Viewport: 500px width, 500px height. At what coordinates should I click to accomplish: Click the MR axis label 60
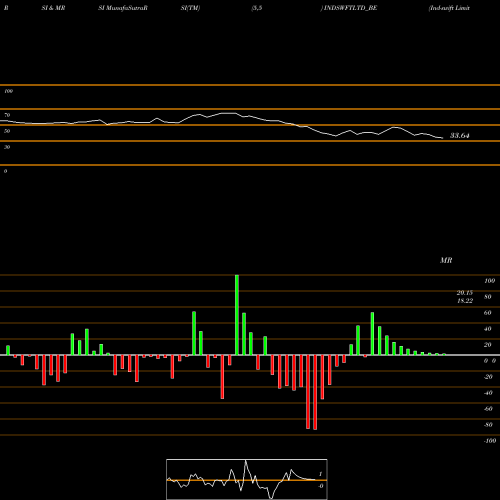point(488,313)
